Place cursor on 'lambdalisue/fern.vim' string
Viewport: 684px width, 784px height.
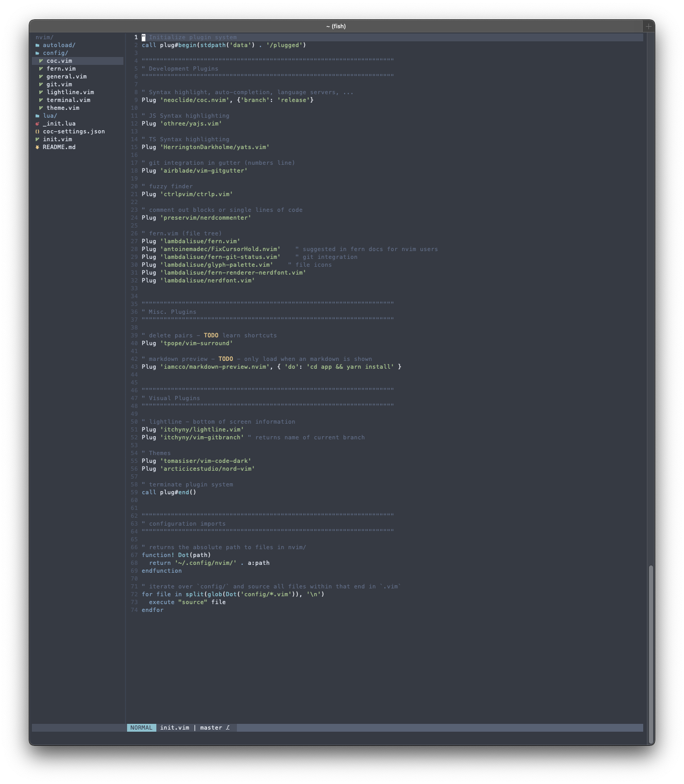pos(200,241)
